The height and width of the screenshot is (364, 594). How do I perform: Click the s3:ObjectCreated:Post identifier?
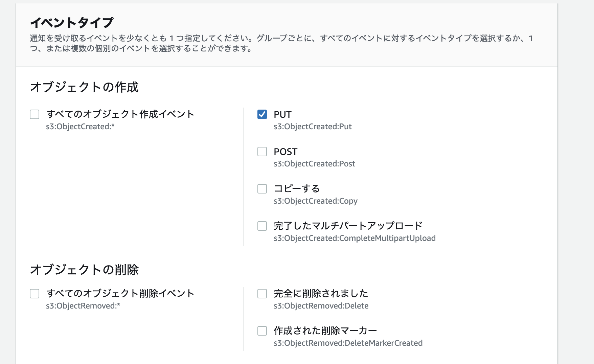(x=315, y=164)
